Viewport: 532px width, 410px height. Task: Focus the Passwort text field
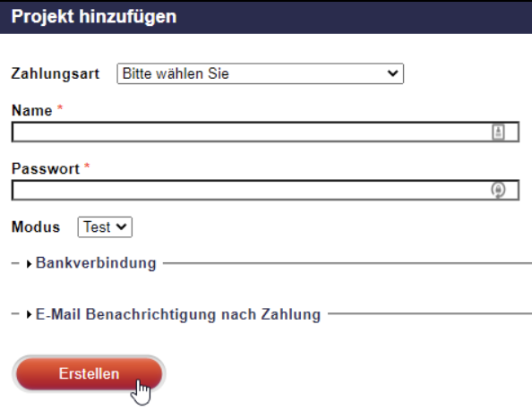[265, 190]
